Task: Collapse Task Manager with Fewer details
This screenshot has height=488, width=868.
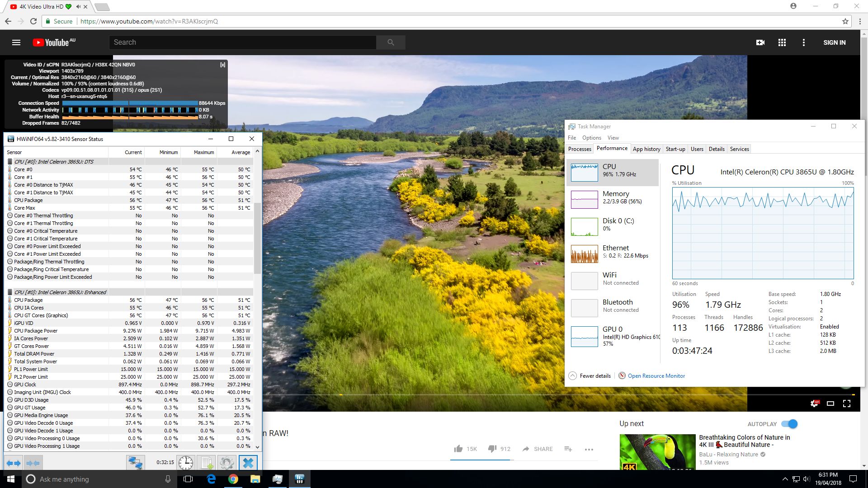Action: [590, 375]
